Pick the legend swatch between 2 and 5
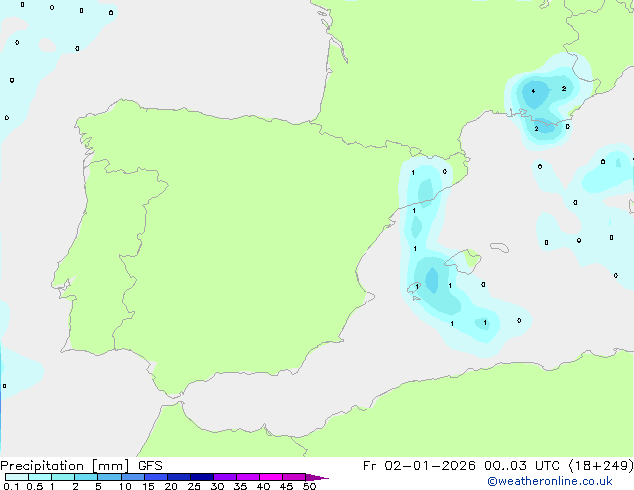634x490 pixels. 86,477
